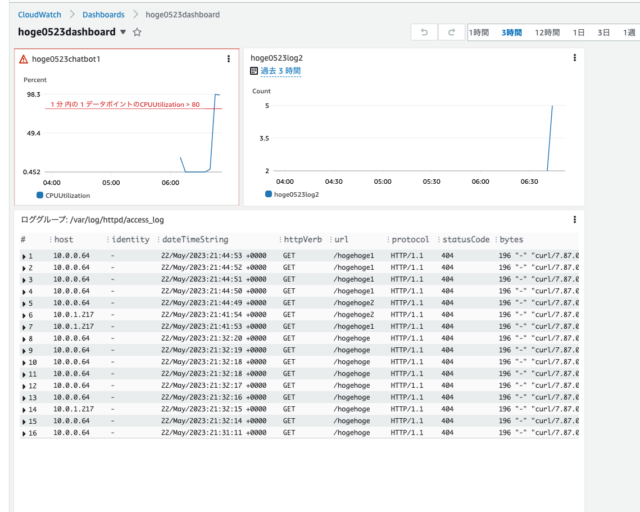Open the hoge0523dashboard name dropdown arrow
This screenshot has width=640, height=512.
point(123,32)
